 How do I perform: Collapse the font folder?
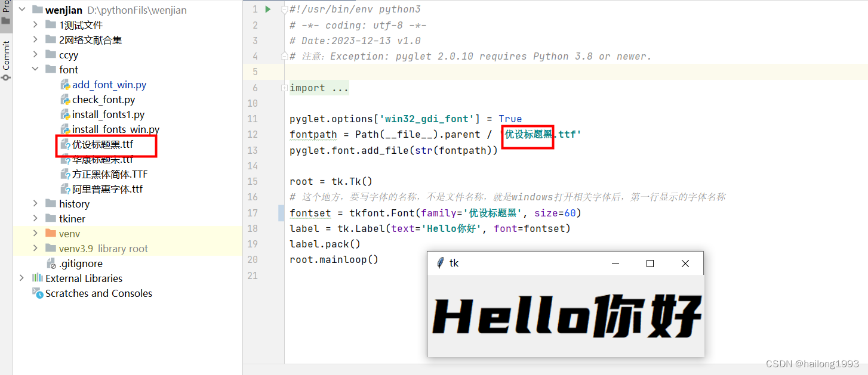click(35, 69)
